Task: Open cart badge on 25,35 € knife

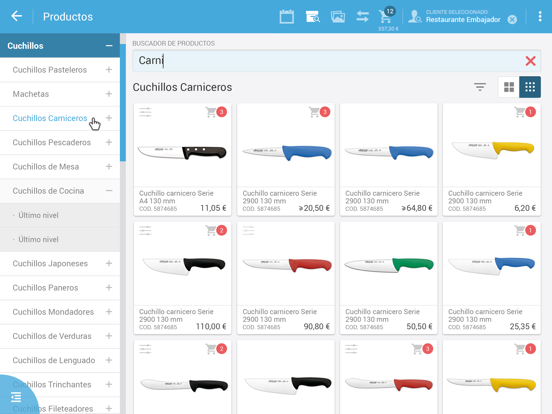Action: pos(525,230)
